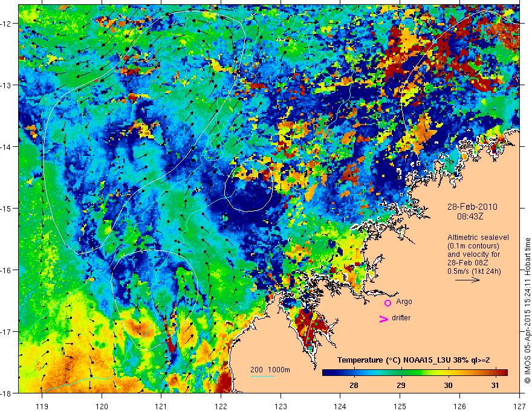
Task: Click latitude axis label '-16'
Action: (6, 270)
